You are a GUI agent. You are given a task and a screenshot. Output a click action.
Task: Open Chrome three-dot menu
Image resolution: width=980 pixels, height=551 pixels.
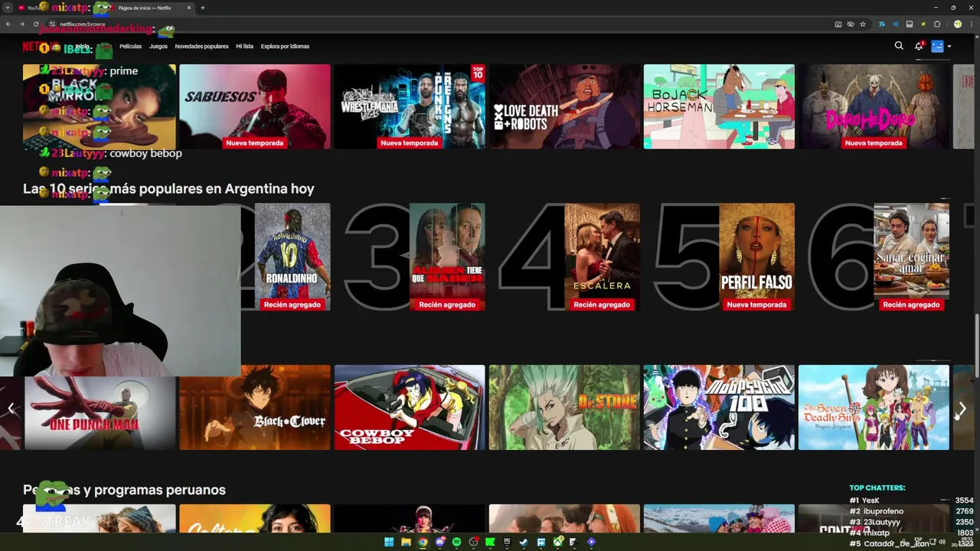970,24
